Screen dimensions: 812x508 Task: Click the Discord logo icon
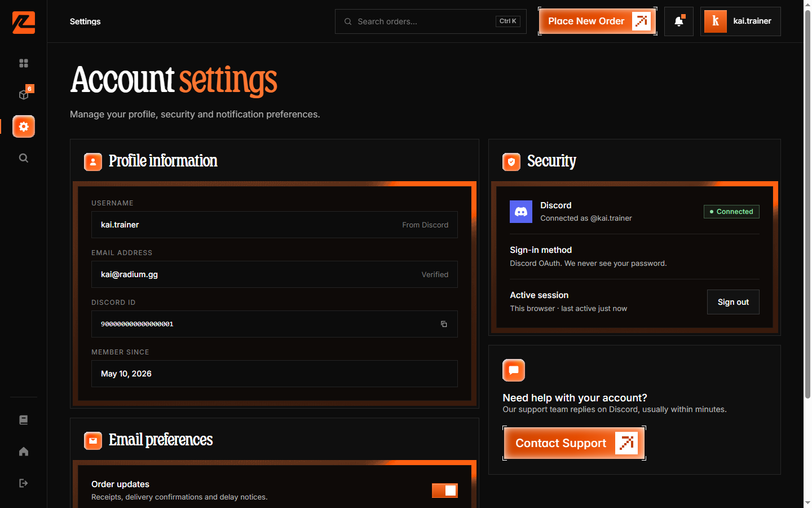521,212
